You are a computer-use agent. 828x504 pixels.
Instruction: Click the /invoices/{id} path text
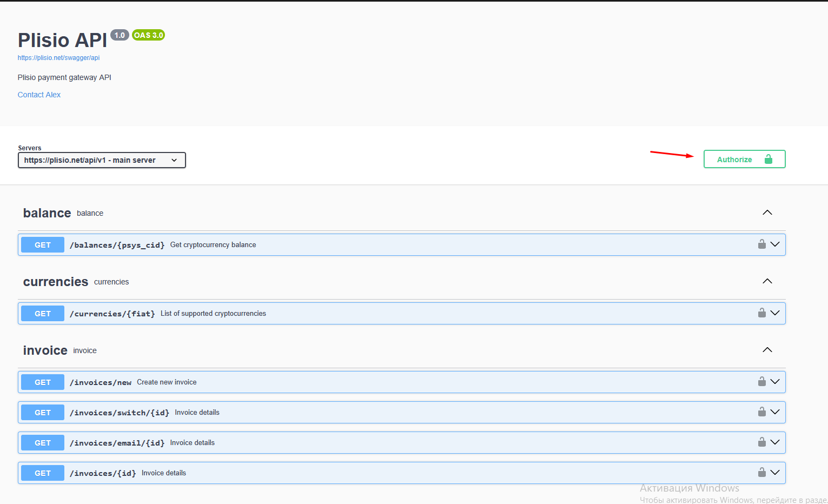[103, 473]
